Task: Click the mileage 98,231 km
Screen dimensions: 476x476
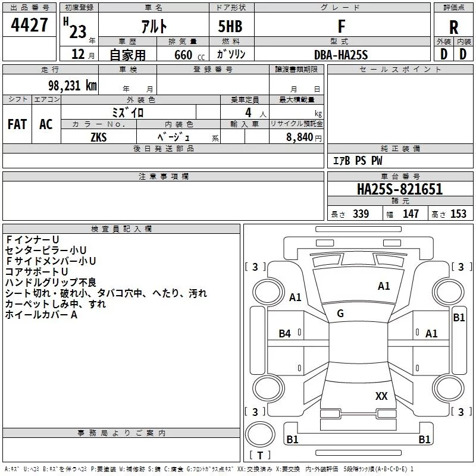Action: (73, 86)
